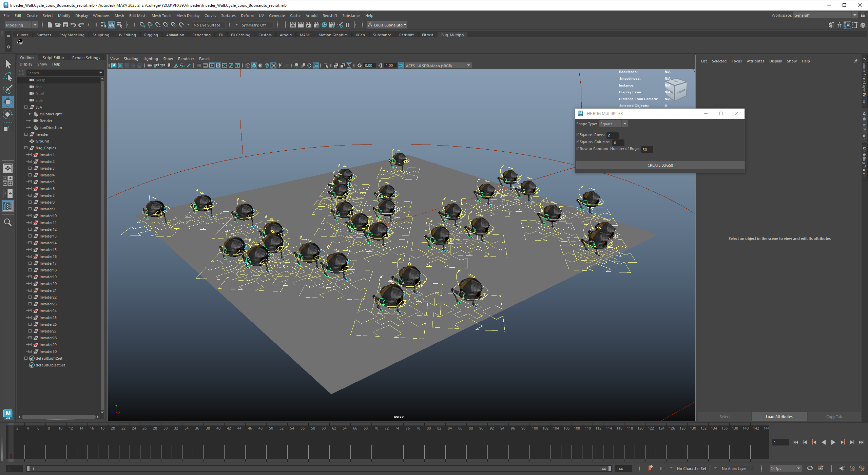The image size is (868, 475).
Task: Toggle playback audio mute speaker icon
Action: 842,468
